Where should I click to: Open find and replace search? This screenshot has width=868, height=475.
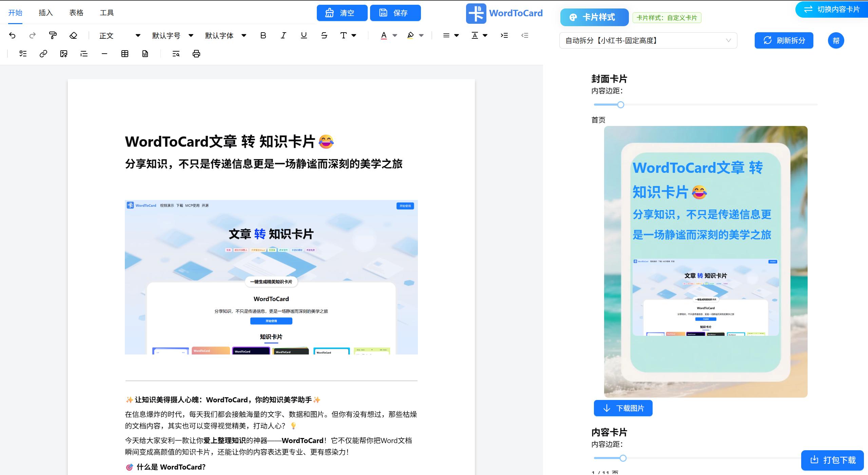(176, 54)
